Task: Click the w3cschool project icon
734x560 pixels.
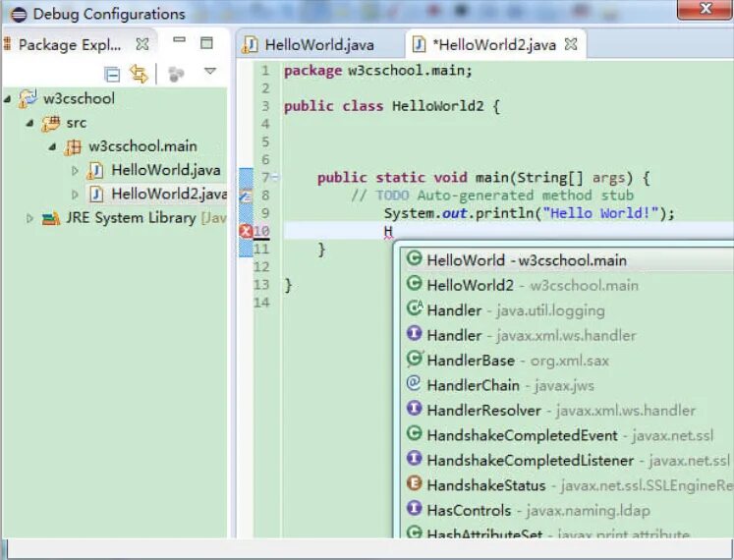Action: coord(28,98)
